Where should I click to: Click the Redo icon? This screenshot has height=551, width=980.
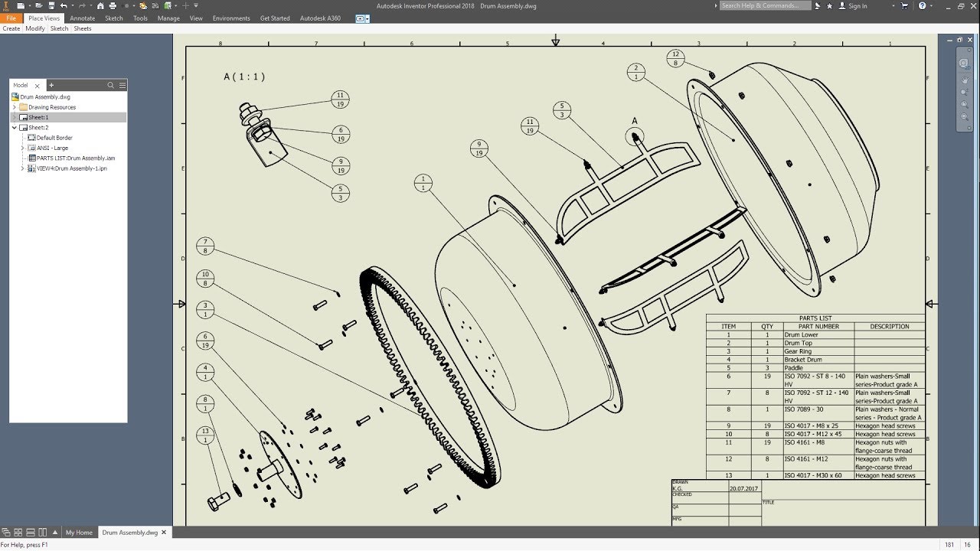pyautogui.click(x=82, y=6)
